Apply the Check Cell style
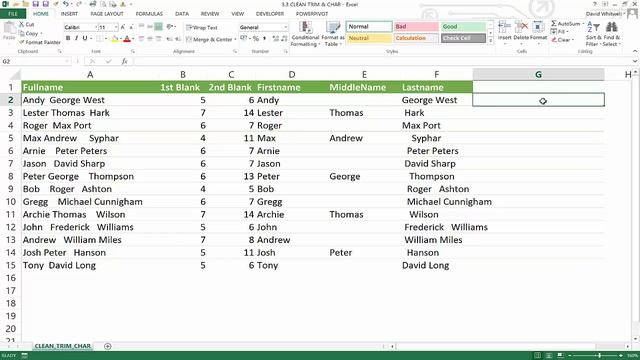The image size is (640, 360). [x=464, y=38]
